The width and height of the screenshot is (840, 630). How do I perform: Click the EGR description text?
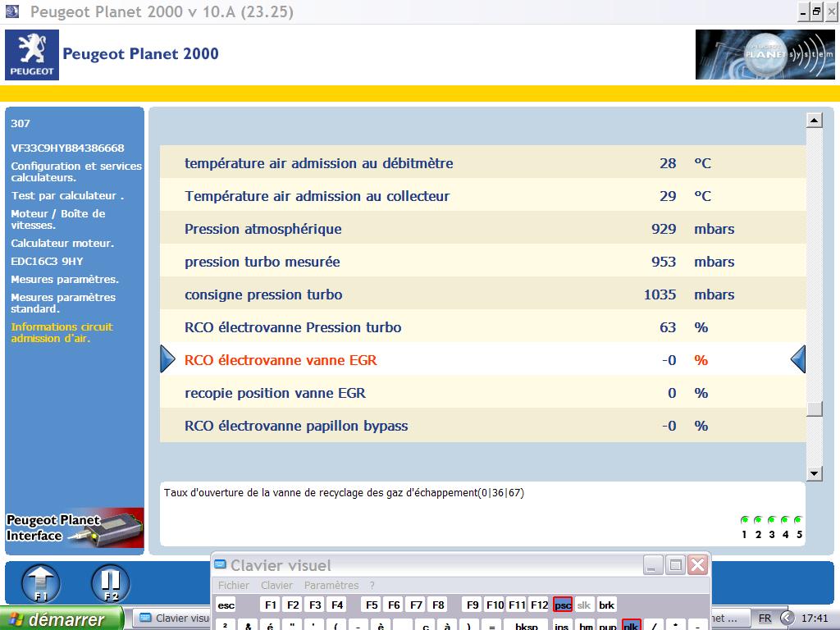[x=344, y=492]
